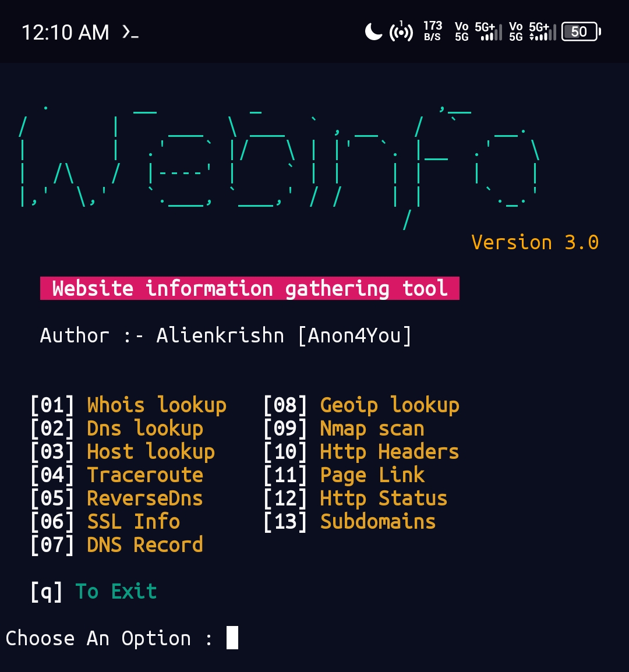Viewport: 629px width, 672px height.
Task: Tap the [13] option number
Action: [285, 522]
